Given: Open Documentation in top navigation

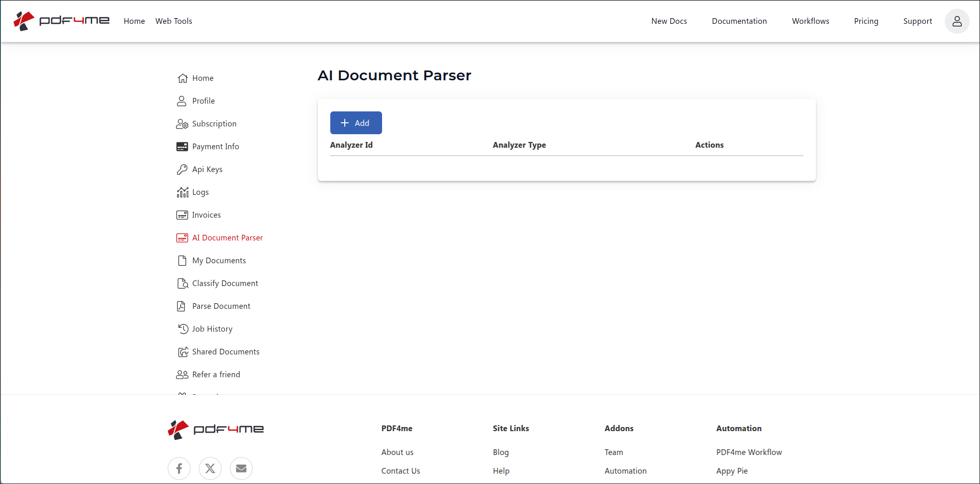Looking at the screenshot, I should (x=739, y=21).
